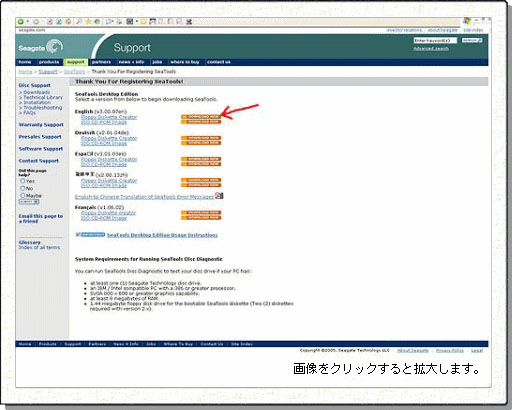Open Installation sidebar link

point(37,102)
